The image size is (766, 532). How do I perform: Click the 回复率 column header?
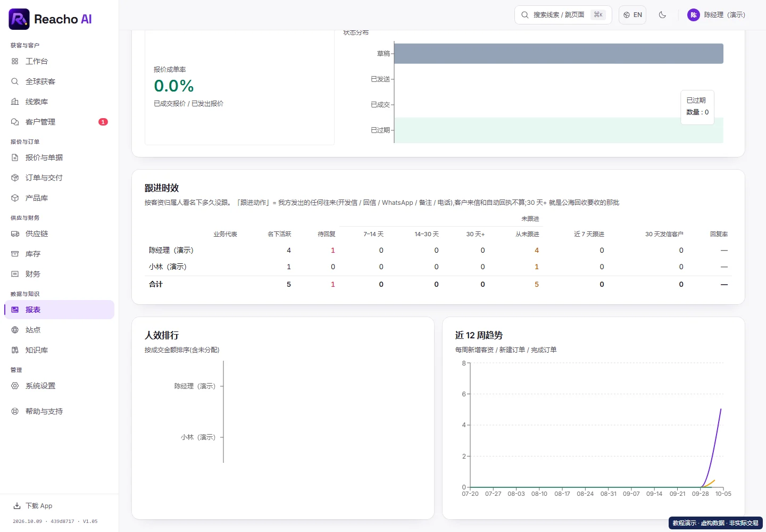tap(719, 234)
